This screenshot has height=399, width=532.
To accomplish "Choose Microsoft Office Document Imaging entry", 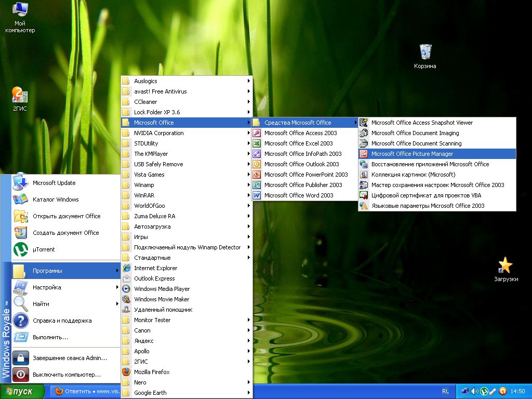I will [x=415, y=133].
